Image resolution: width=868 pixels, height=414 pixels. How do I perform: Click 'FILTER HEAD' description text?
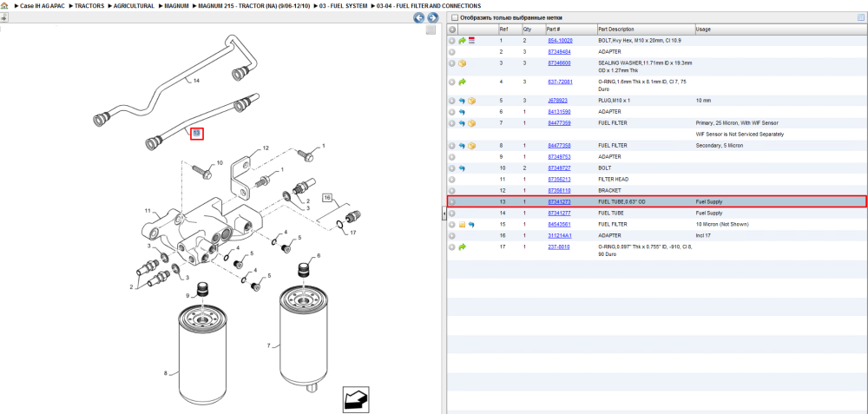tap(614, 180)
